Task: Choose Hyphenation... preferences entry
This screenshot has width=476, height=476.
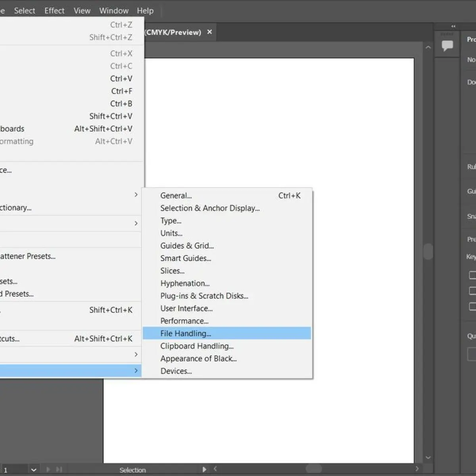Action: [227, 284]
